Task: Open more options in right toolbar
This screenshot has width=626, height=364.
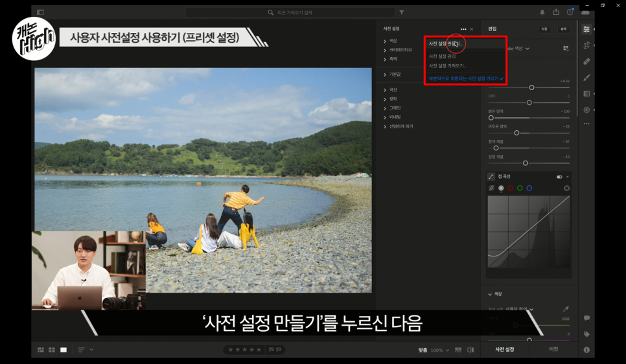Action: pos(586,124)
